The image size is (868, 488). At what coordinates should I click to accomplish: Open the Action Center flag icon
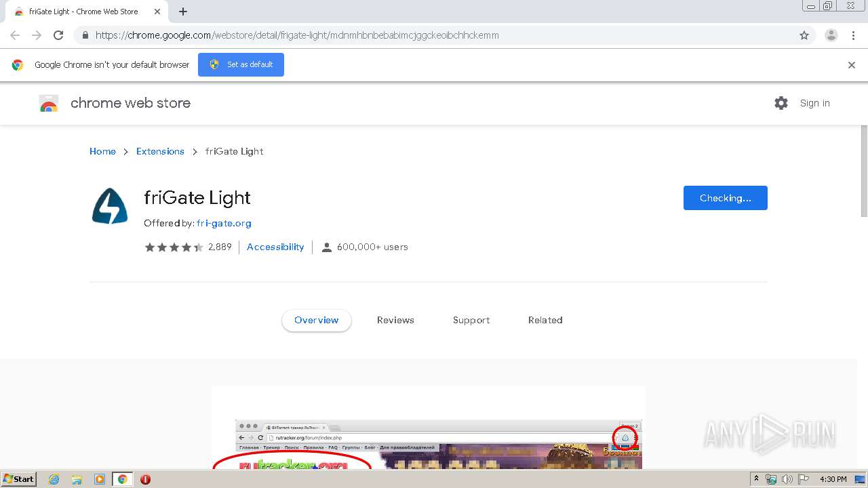(804, 479)
